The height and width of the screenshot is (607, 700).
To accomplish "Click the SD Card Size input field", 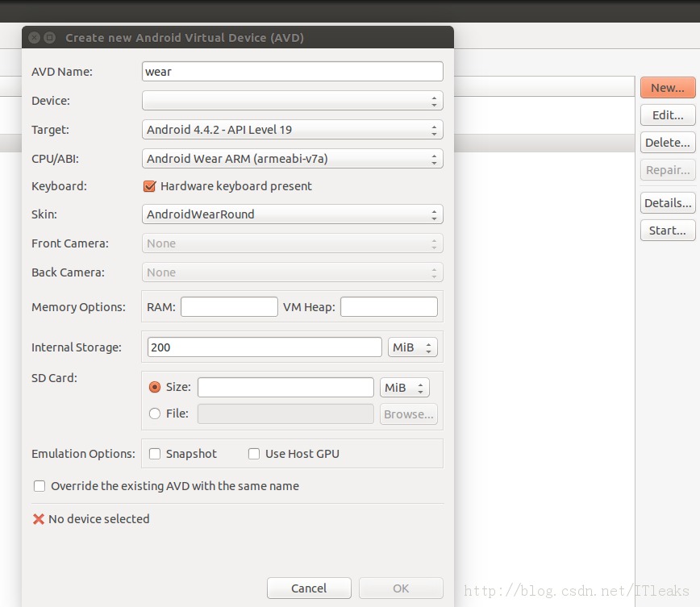I will click(285, 388).
